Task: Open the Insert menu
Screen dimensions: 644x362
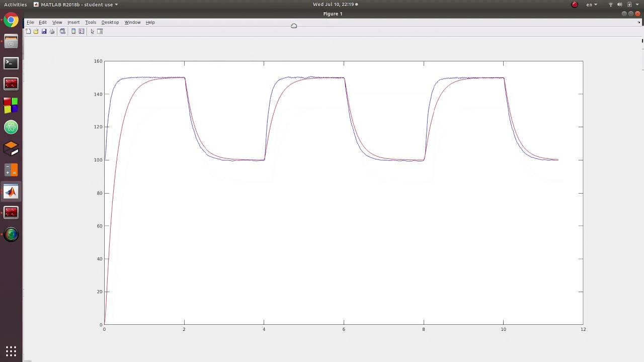Action: pyautogui.click(x=73, y=22)
